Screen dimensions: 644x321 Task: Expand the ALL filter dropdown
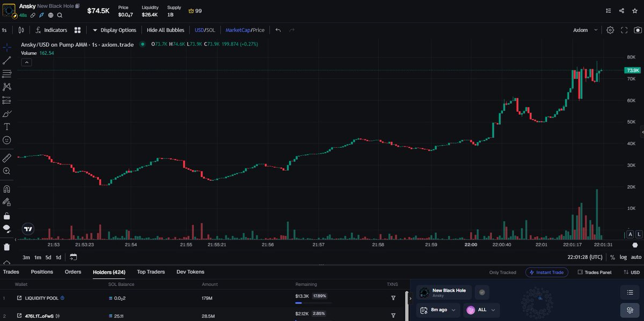pos(482,310)
